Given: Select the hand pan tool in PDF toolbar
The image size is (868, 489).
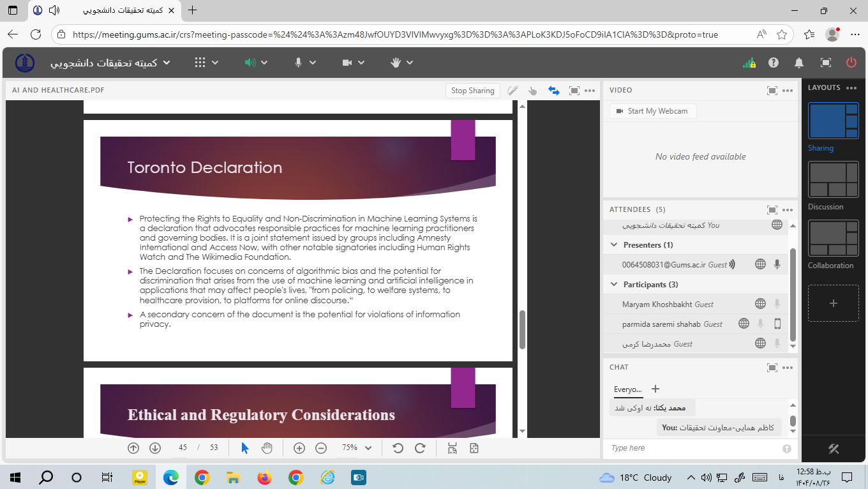Looking at the screenshot, I should (x=267, y=448).
